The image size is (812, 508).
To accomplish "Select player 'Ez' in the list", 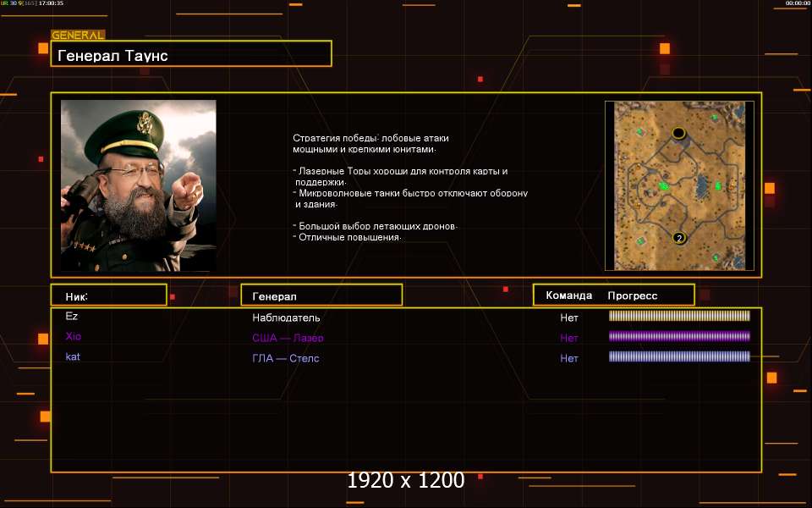I will pos(71,316).
